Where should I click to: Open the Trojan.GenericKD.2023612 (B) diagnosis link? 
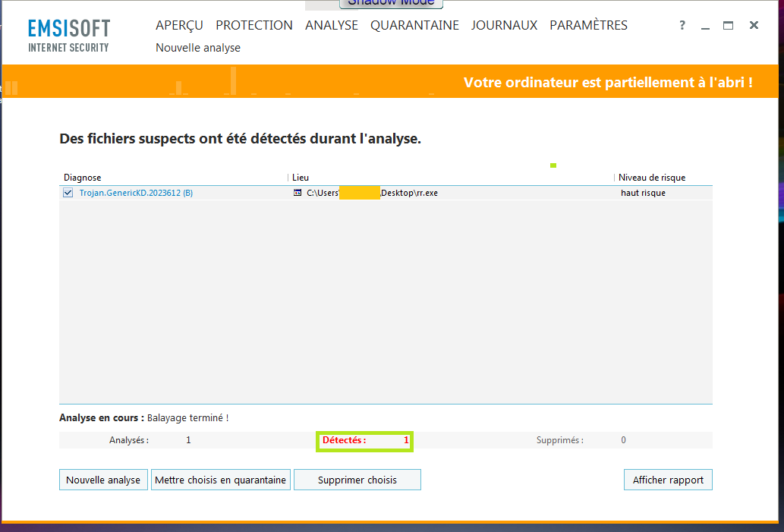tap(136, 193)
